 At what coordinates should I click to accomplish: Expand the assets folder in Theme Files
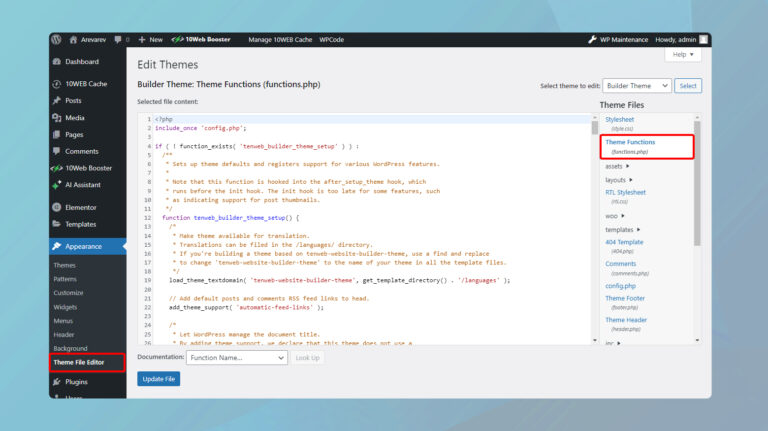tap(617, 166)
